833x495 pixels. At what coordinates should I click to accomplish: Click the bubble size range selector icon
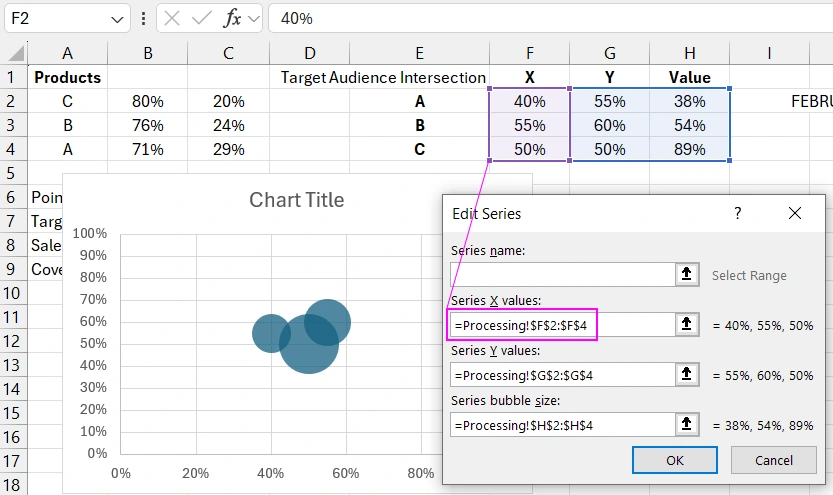[687, 424]
